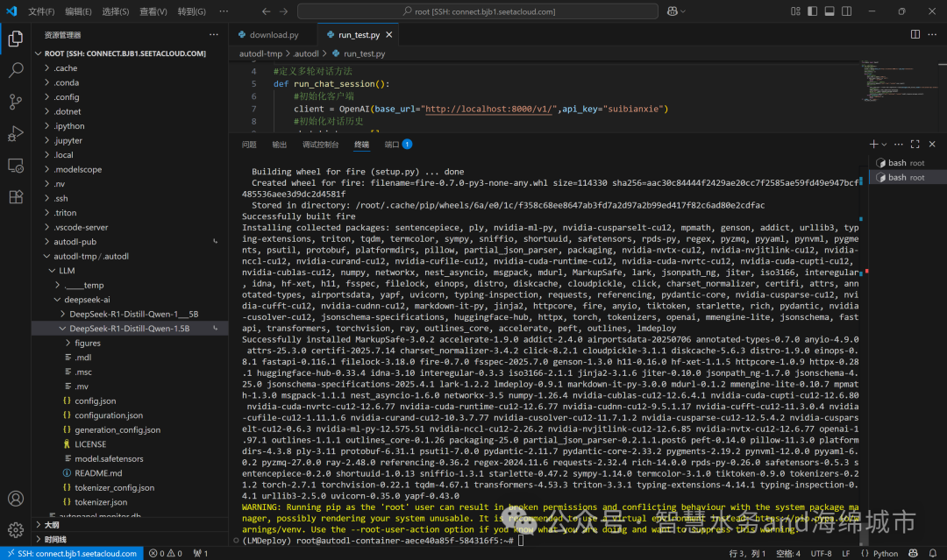Open the Accounts icon in activity bar
The image size is (947, 560).
(x=16, y=499)
